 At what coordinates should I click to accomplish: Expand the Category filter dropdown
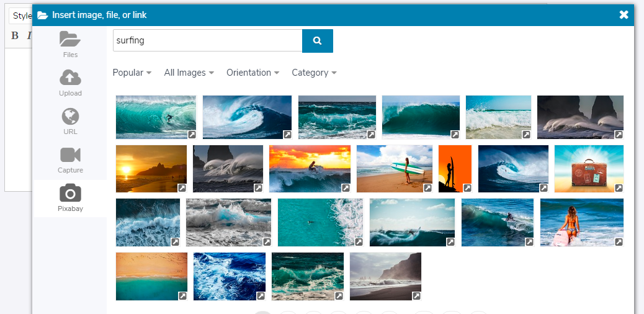314,73
